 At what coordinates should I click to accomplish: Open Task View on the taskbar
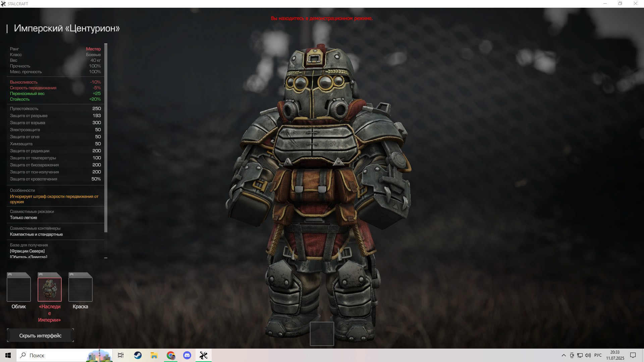tap(121, 355)
